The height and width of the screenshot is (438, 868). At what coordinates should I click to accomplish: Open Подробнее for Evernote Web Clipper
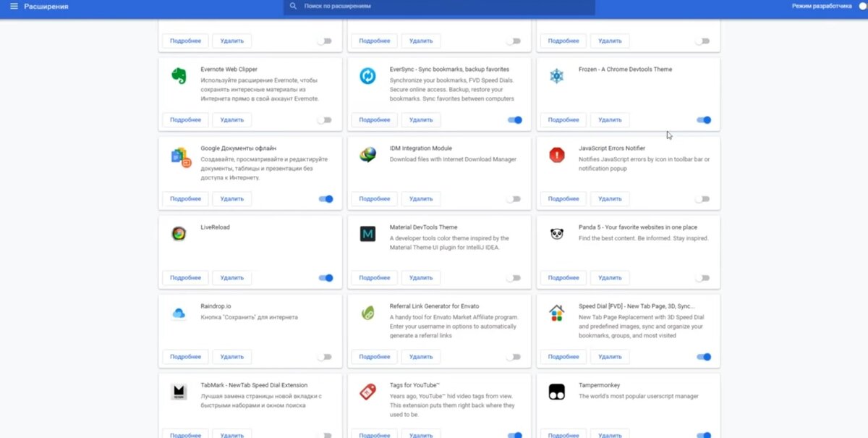185,120
